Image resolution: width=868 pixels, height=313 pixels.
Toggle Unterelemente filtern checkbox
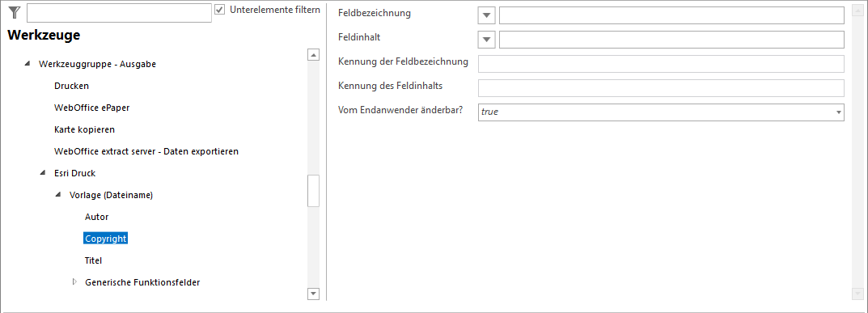220,10
